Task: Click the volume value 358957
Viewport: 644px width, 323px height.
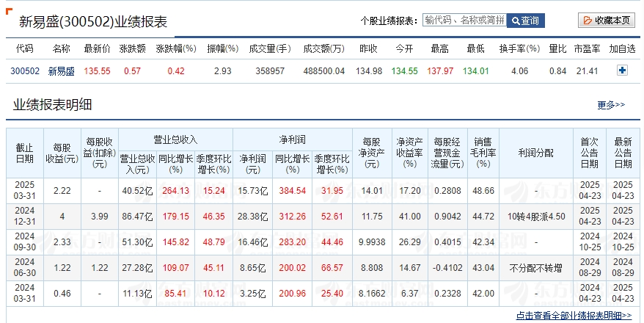Action: 270,71
